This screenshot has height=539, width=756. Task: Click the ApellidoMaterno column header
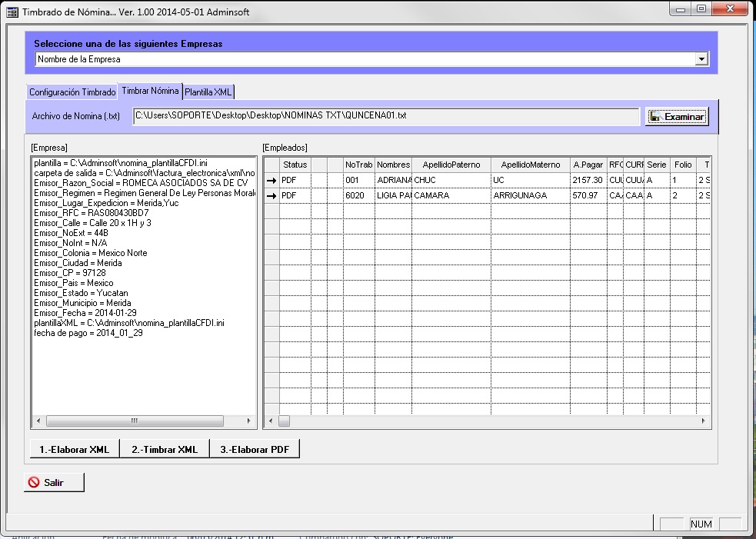[531, 165]
